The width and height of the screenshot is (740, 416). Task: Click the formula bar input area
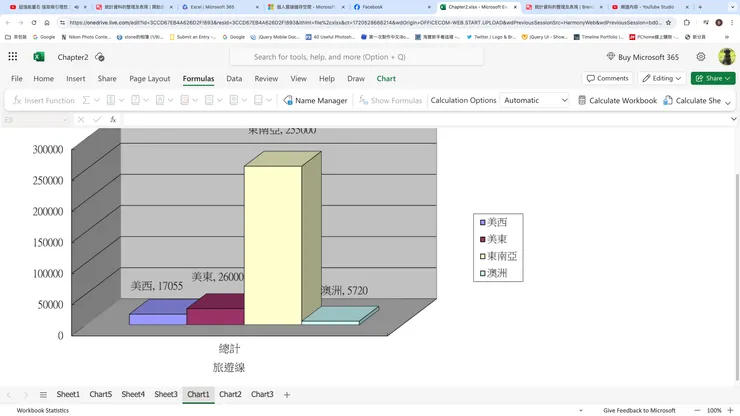[x=425, y=119]
